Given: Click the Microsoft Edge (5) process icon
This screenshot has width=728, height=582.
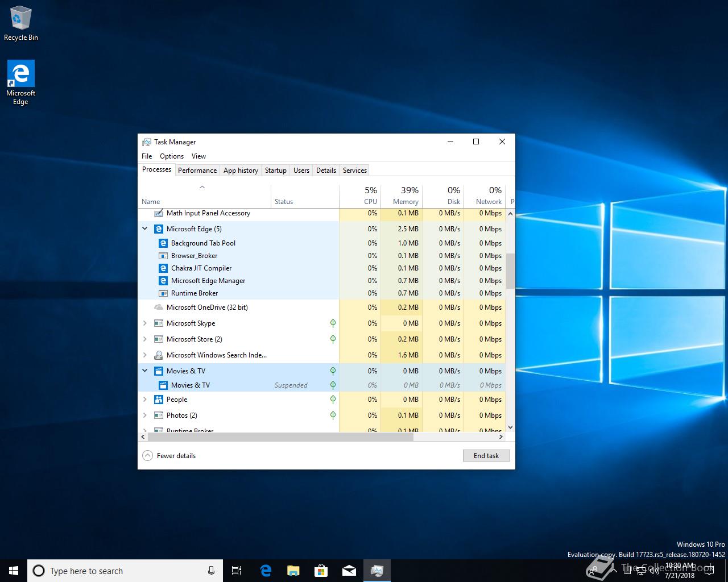Looking at the screenshot, I should (159, 229).
